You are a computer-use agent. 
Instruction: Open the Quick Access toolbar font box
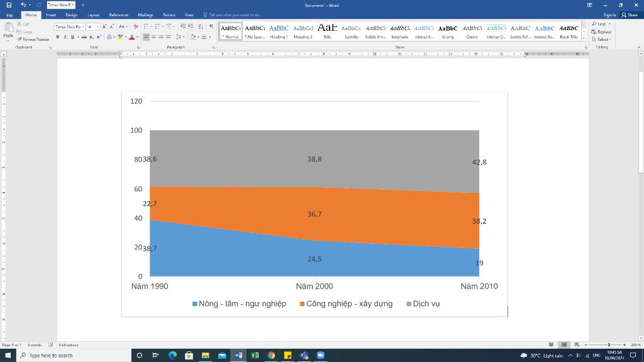point(61,5)
